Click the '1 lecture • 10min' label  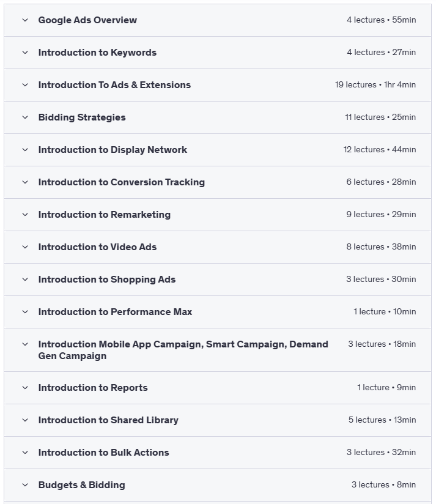384,312
